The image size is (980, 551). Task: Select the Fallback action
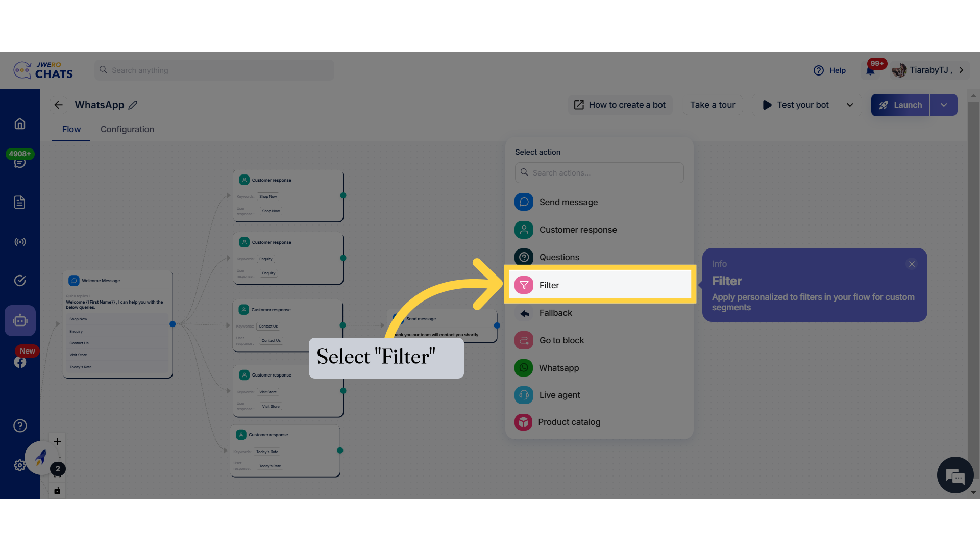pos(556,313)
